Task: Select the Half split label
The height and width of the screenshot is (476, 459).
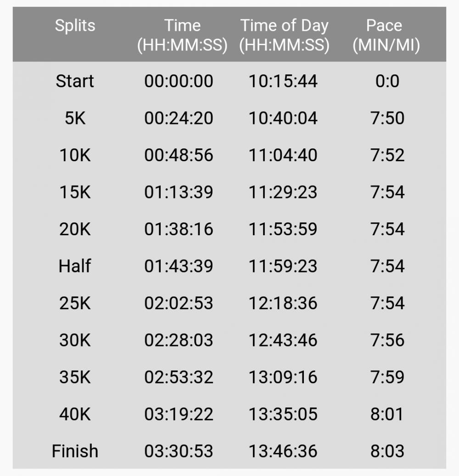Action: point(75,266)
